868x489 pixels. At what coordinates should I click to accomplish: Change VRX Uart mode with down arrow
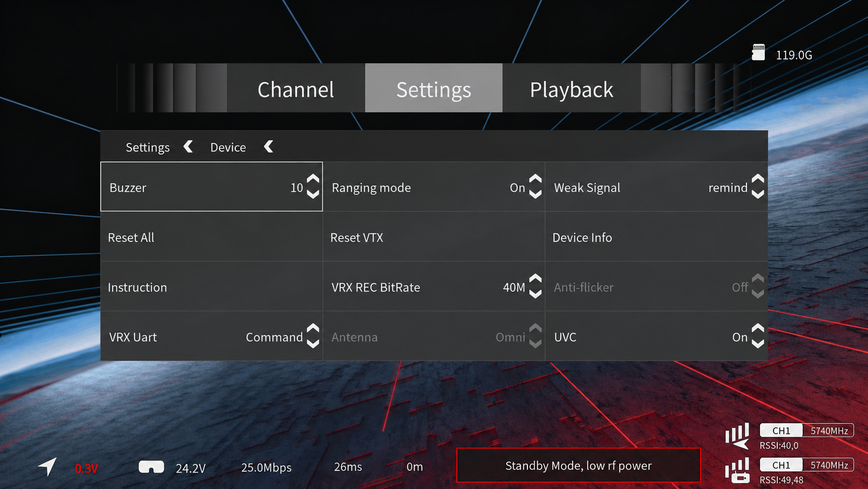(313, 344)
